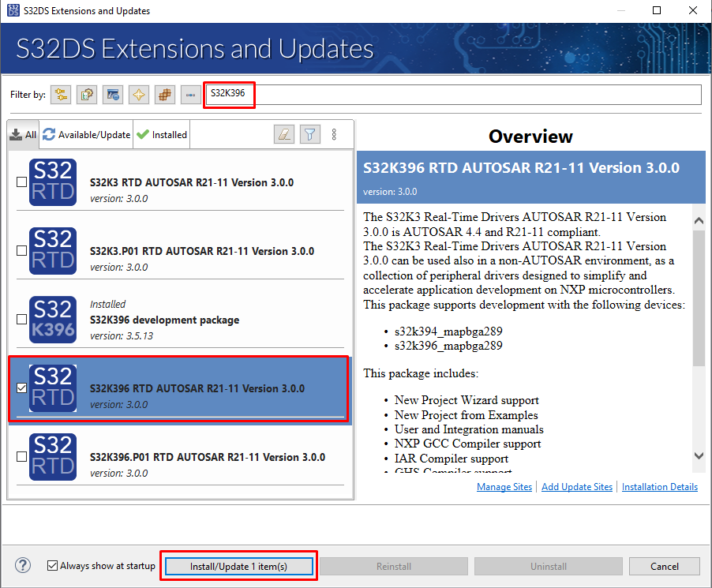The height and width of the screenshot is (588, 712).
Task: Click the Overview scrollbar up arrow
Action: [x=699, y=221]
